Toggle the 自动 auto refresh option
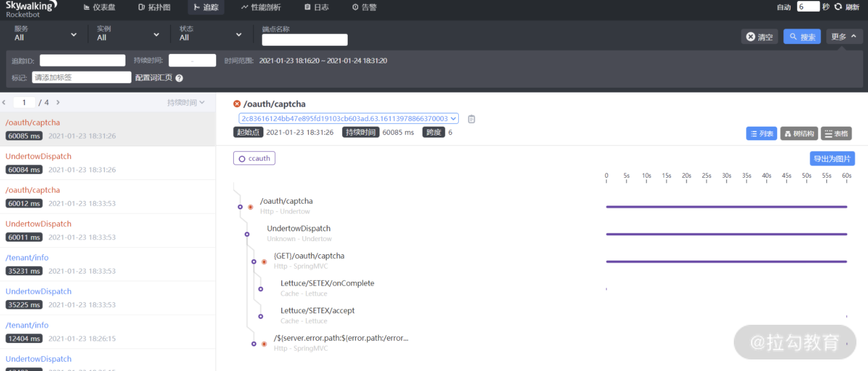The width and height of the screenshot is (868, 371). coord(783,7)
